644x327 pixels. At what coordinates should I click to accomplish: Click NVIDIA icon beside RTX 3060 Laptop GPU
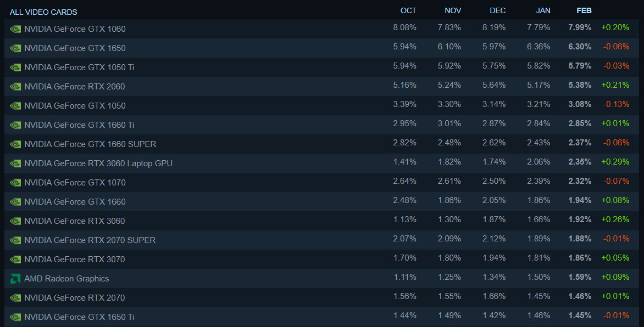click(15, 163)
